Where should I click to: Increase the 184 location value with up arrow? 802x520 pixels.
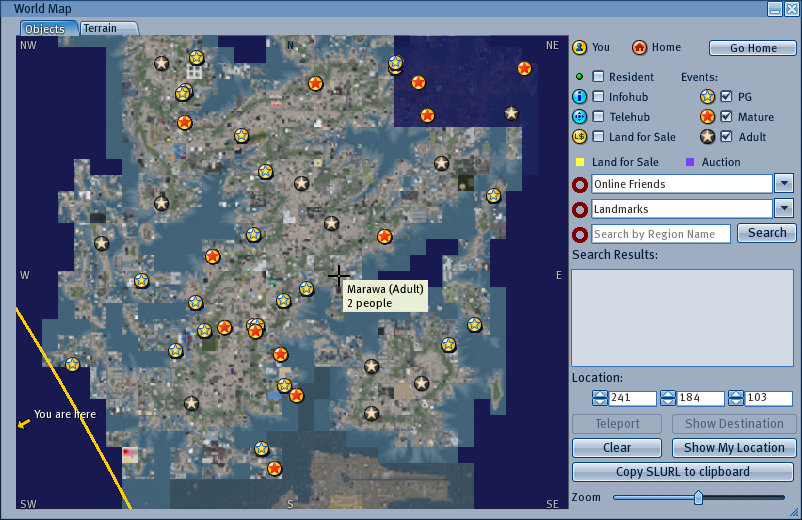(x=667, y=394)
